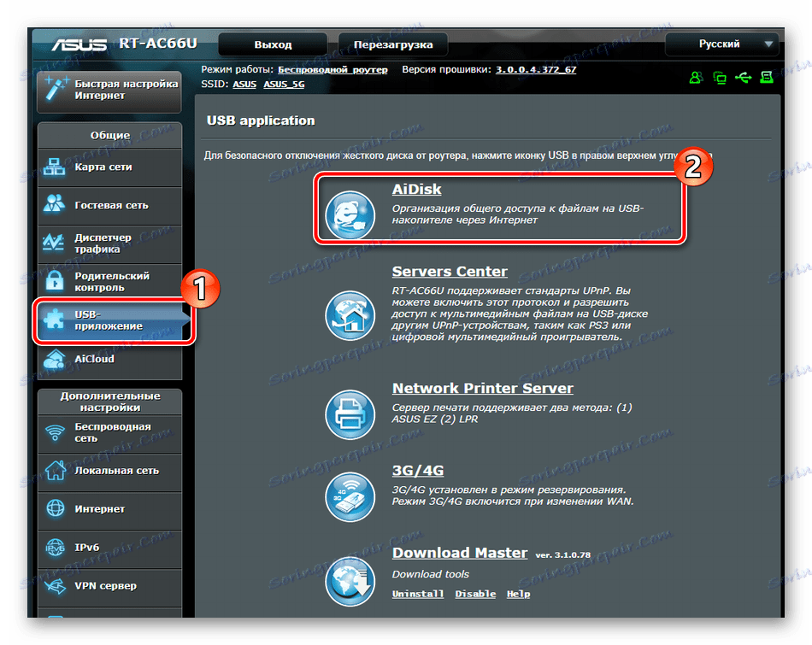Click the client status user icon

click(x=696, y=78)
